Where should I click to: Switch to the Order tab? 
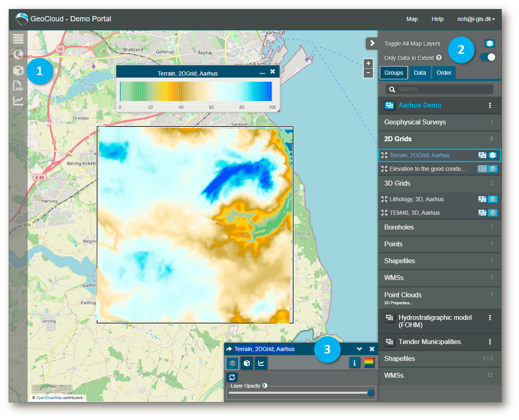[x=444, y=73]
